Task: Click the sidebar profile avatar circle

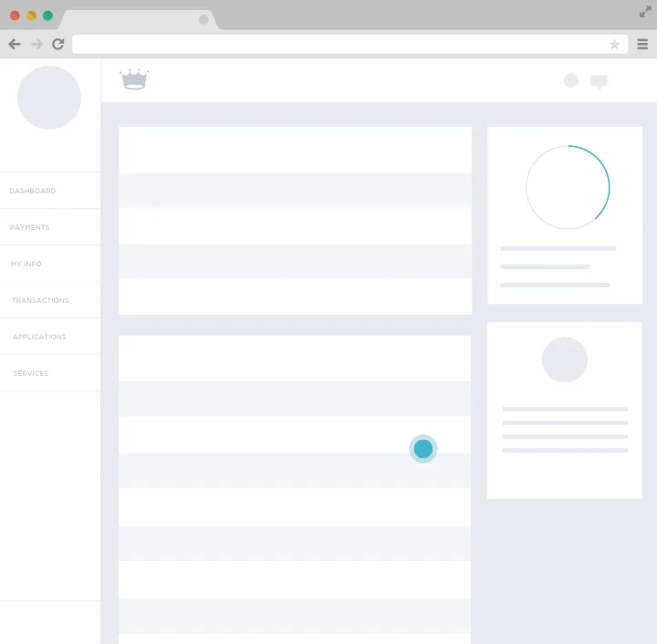Action: 49,98
